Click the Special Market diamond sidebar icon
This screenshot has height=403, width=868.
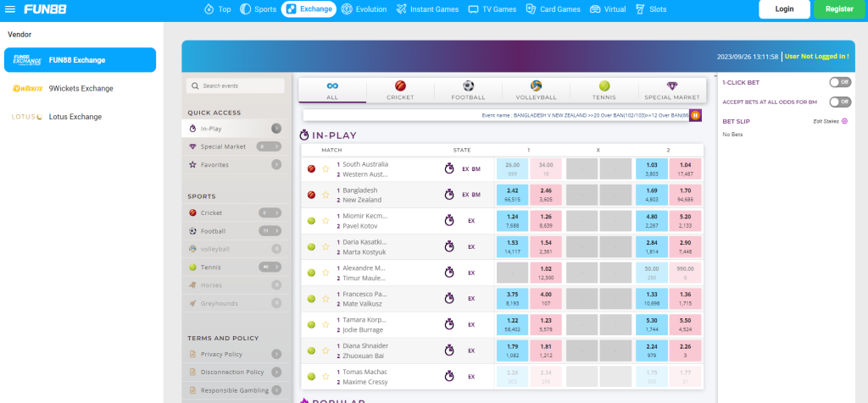pos(192,146)
